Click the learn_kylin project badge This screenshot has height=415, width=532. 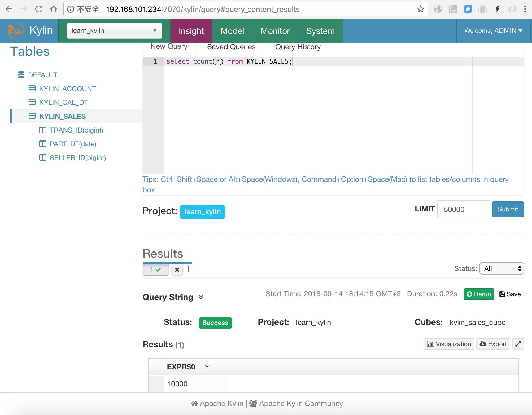pyautogui.click(x=203, y=212)
